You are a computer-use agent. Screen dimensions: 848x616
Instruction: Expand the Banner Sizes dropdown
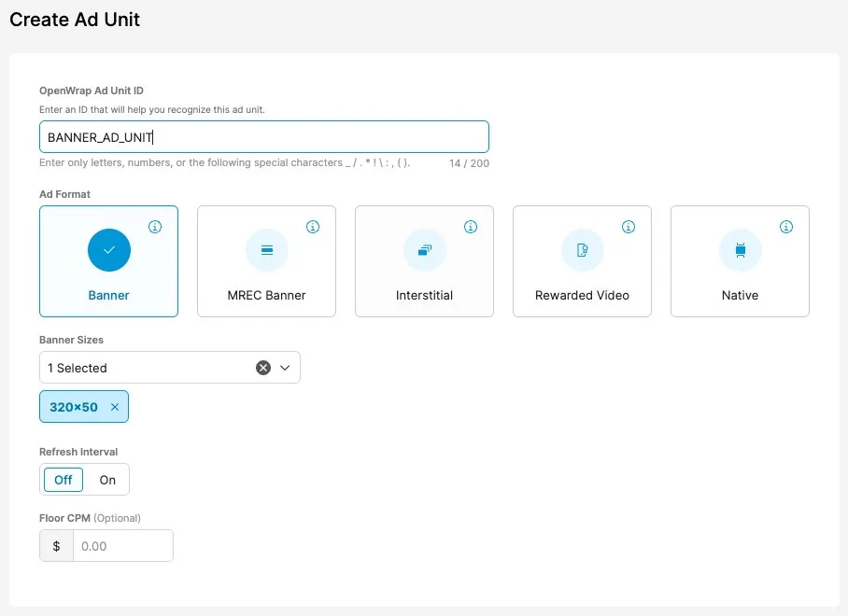(286, 367)
